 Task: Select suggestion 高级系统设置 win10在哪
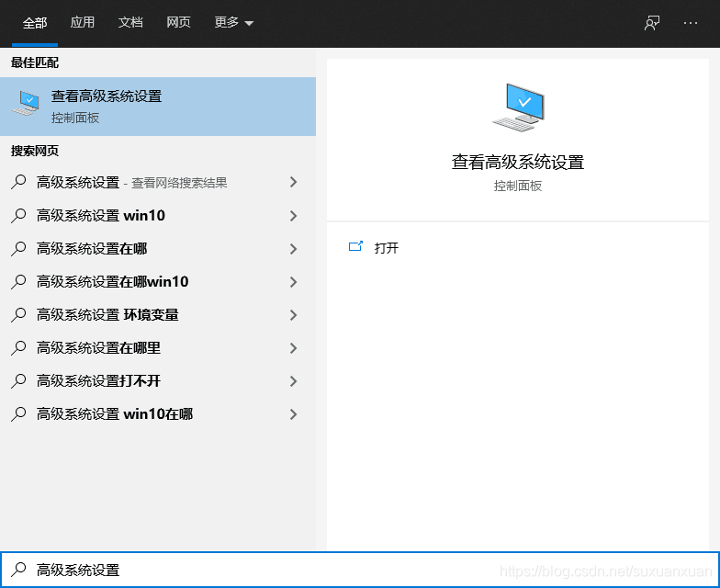(x=115, y=413)
